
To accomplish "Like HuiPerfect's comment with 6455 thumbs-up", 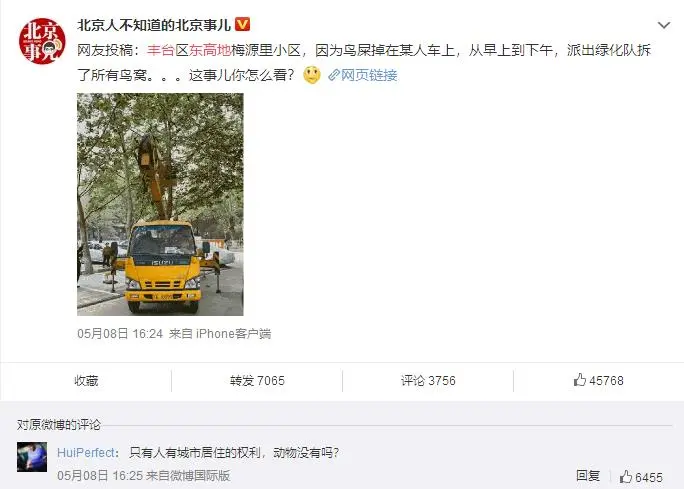I will point(641,477).
